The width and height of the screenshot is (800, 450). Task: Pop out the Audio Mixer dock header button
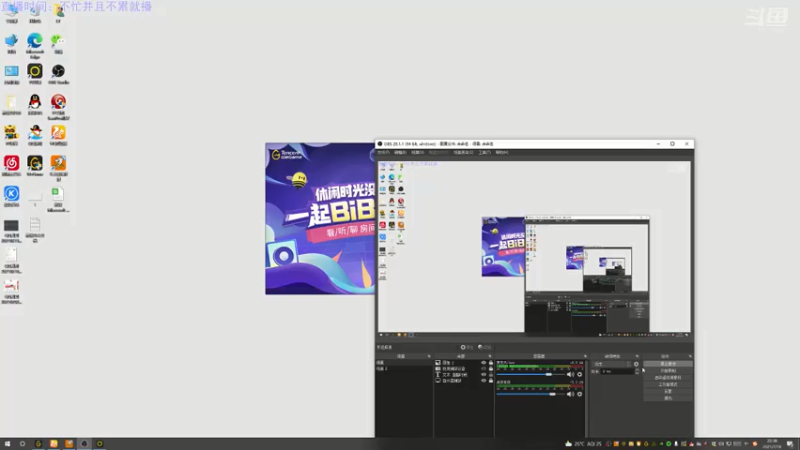585,356
